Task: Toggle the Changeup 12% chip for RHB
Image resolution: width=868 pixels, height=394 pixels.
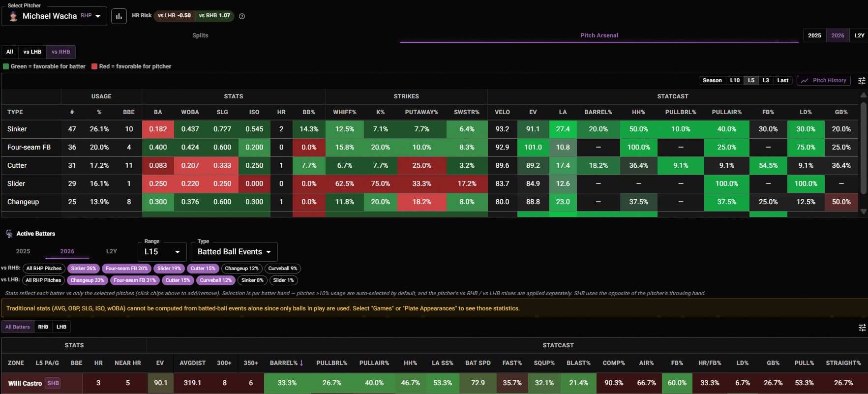Action: pos(241,269)
